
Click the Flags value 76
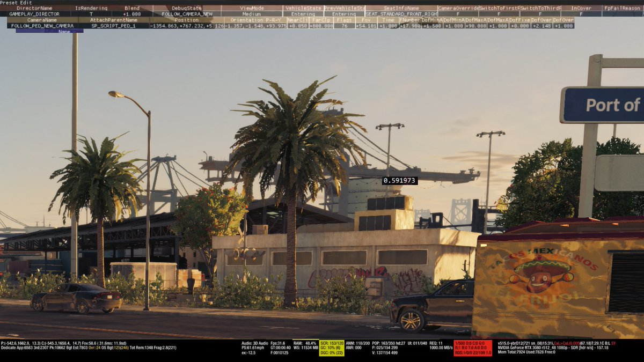point(343,25)
